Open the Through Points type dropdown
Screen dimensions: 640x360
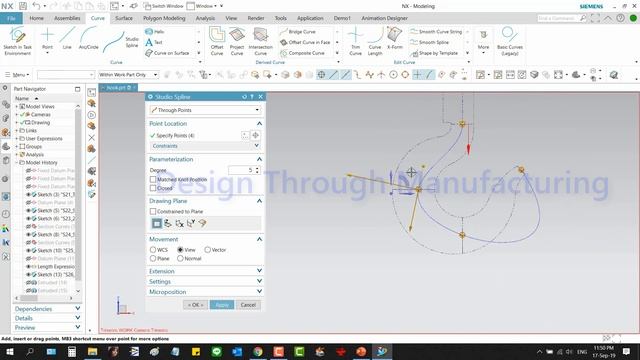pos(205,110)
